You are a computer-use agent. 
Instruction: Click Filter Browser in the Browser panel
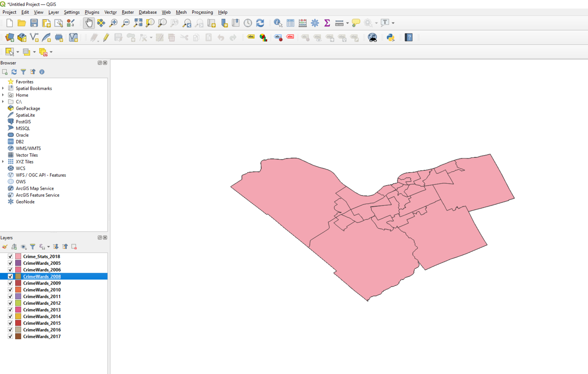(x=23, y=72)
